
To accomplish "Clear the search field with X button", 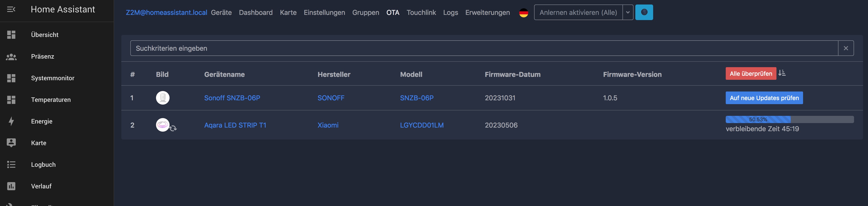I will pos(845,48).
